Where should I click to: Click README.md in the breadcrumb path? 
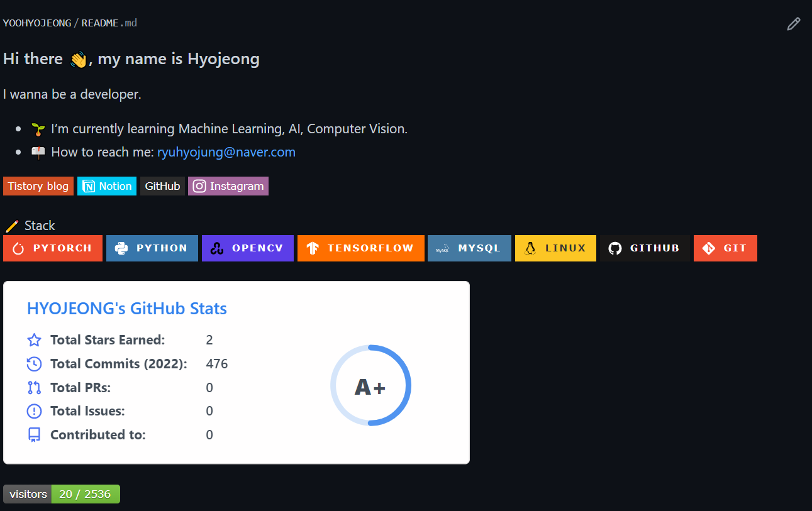(109, 23)
